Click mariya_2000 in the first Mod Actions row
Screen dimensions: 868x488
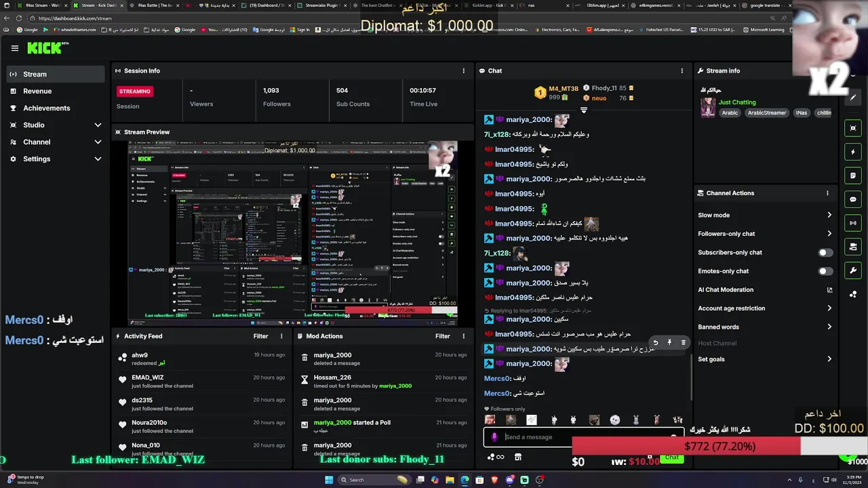pos(332,355)
